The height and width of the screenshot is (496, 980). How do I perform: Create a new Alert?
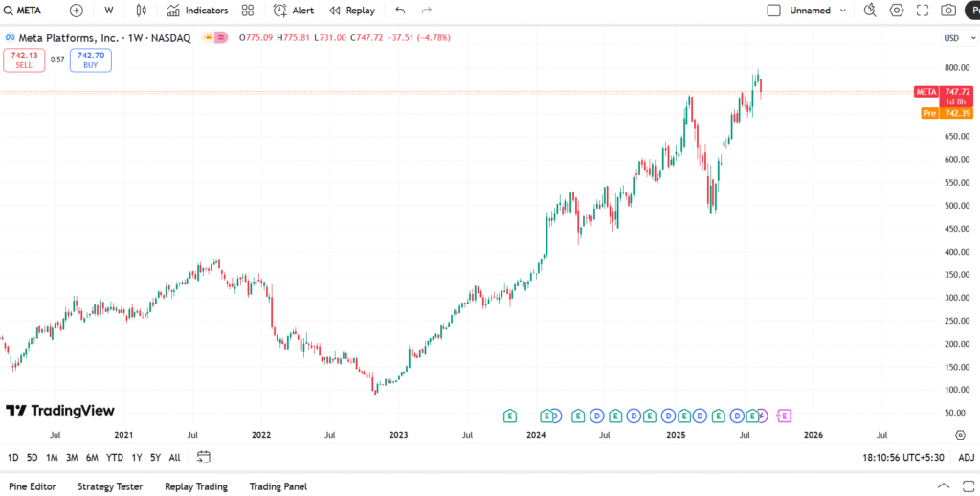coord(294,10)
